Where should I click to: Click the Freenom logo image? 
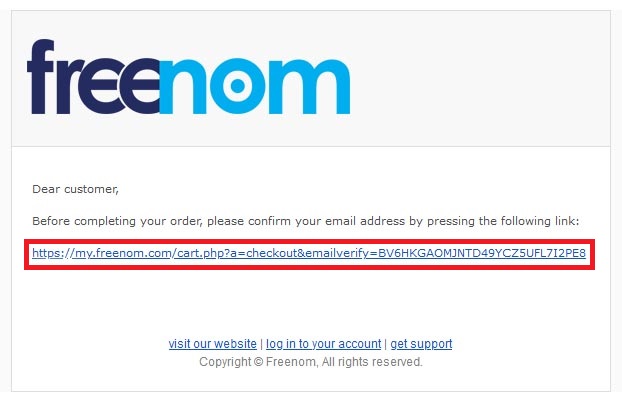click(188, 77)
